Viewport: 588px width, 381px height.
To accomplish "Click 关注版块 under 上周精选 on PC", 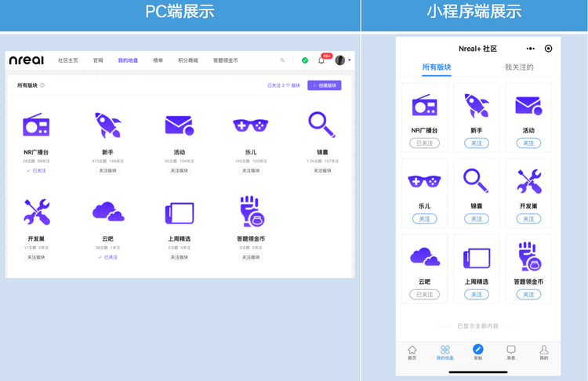I will tap(180, 257).
